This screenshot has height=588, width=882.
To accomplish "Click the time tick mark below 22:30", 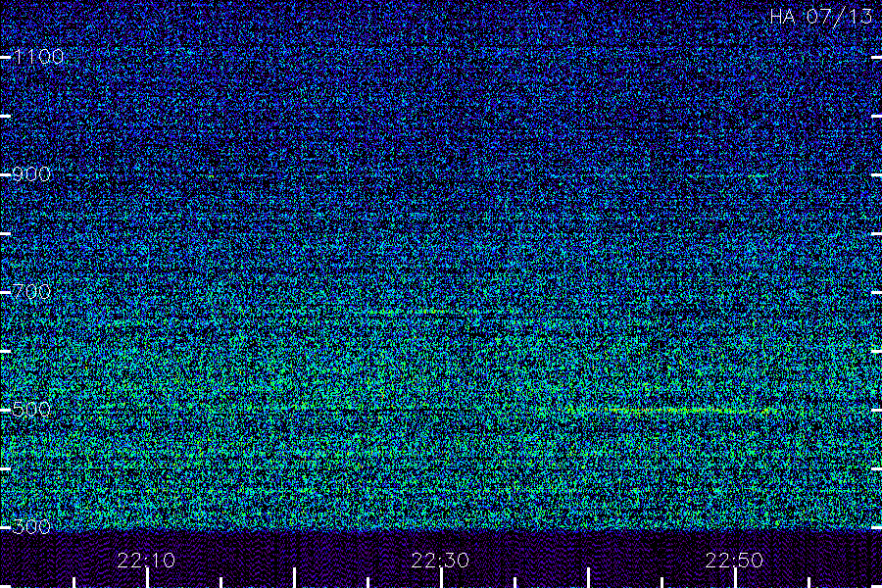I will pyautogui.click(x=442, y=578).
